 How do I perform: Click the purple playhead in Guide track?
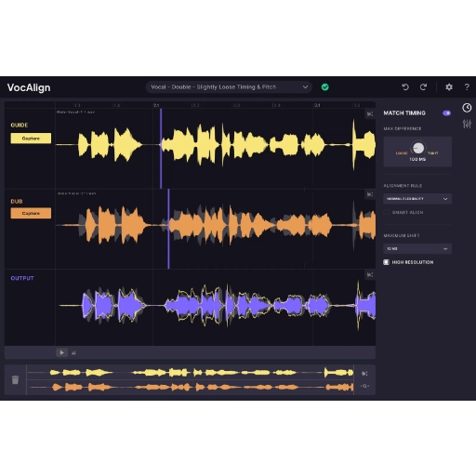[x=161, y=148]
